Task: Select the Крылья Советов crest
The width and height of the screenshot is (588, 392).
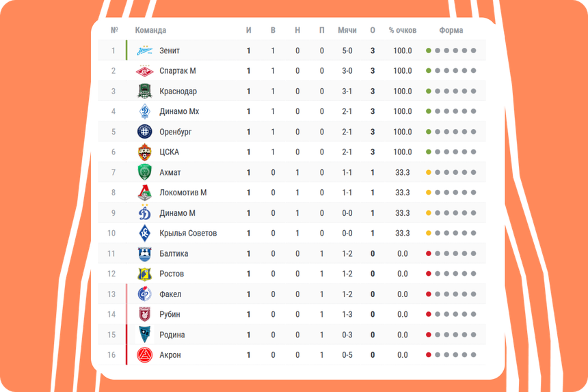Action: coord(144,234)
